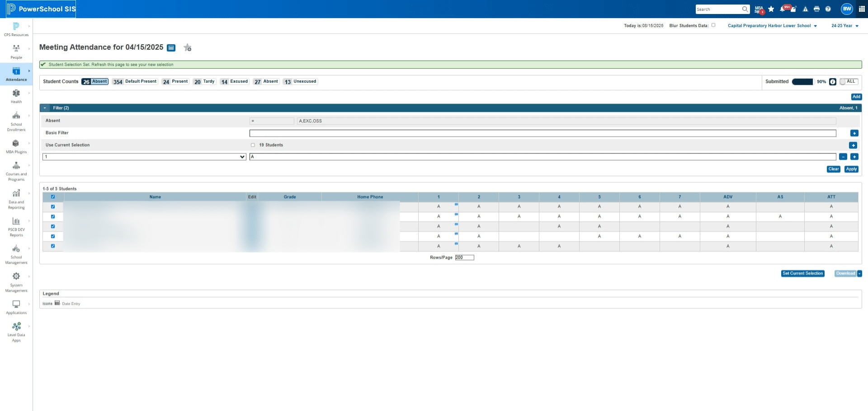Open the Health sidebar icon
This screenshot has height=411, width=868.
[x=16, y=93]
